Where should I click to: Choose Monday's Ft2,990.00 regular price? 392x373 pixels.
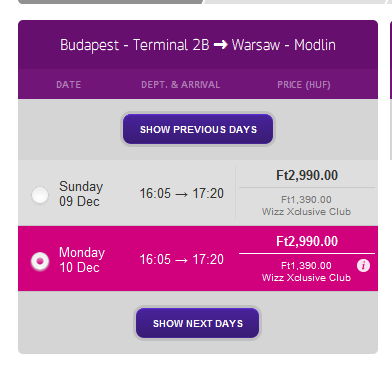[x=307, y=241]
